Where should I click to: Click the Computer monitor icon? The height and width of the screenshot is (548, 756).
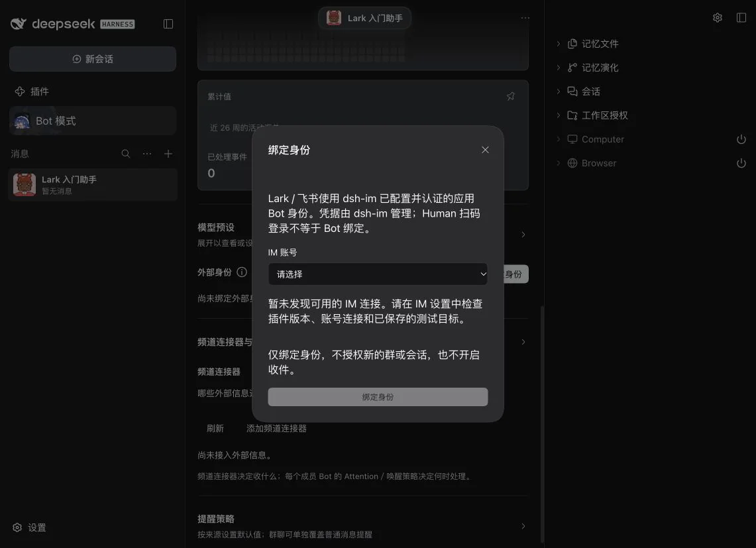click(572, 139)
